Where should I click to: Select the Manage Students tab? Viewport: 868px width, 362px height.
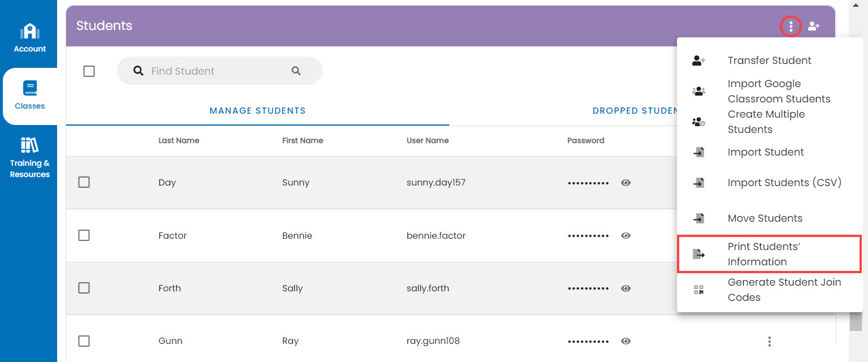click(258, 110)
